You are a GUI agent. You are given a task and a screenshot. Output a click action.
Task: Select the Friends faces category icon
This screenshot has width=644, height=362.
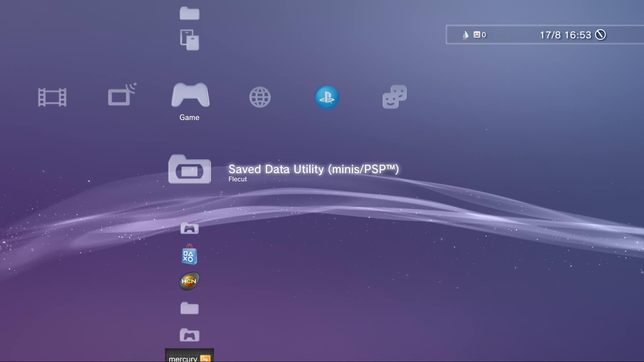click(394, 97)
